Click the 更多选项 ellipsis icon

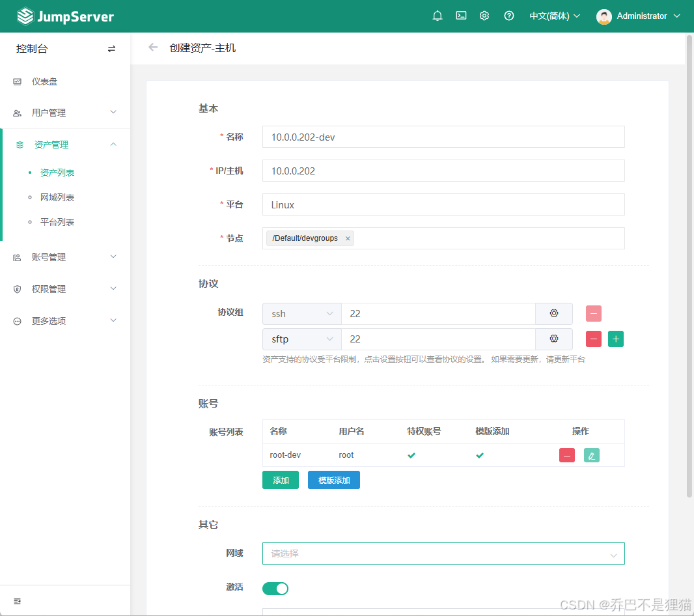(18, 322)
